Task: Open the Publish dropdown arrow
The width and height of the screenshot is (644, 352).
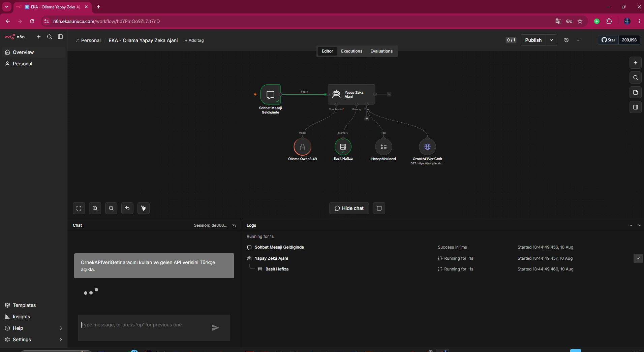Action: click(x=551, y=40)
